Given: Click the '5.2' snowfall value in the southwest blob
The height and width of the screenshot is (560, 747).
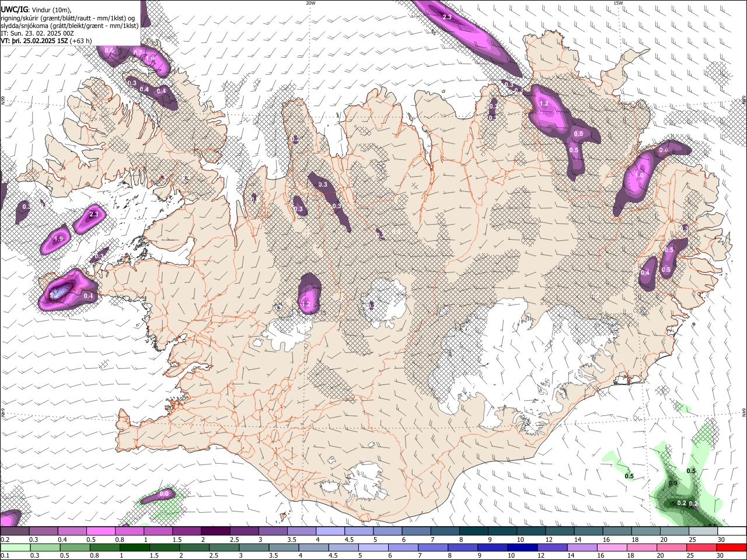Looking at the screenshot, I should (x=54, y=295).
